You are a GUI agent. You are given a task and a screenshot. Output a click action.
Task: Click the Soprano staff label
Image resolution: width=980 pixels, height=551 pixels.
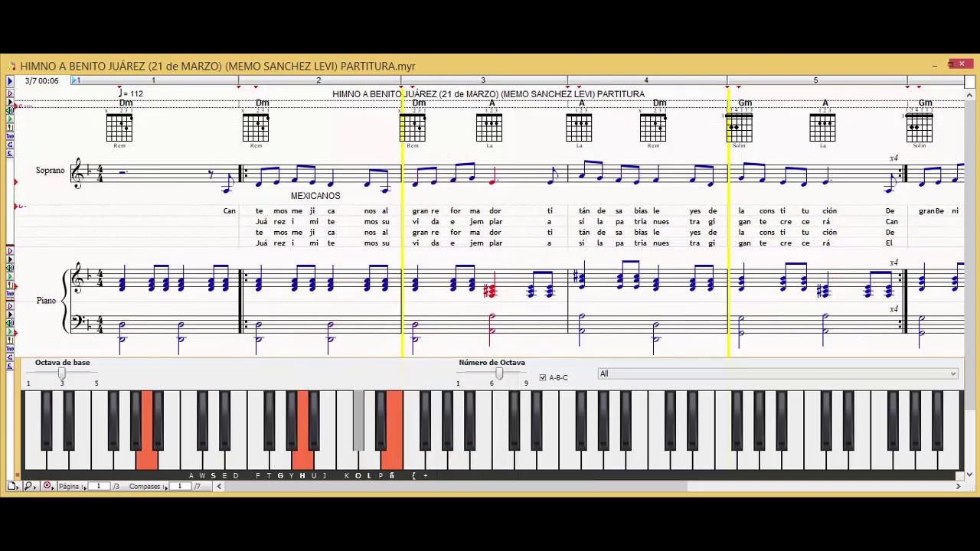tap(50, 170)
